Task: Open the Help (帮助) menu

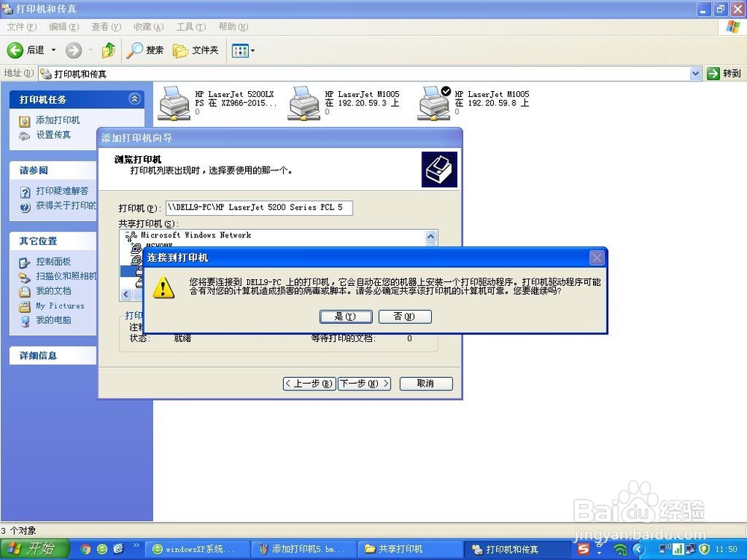Action: (x=233, y=27)
